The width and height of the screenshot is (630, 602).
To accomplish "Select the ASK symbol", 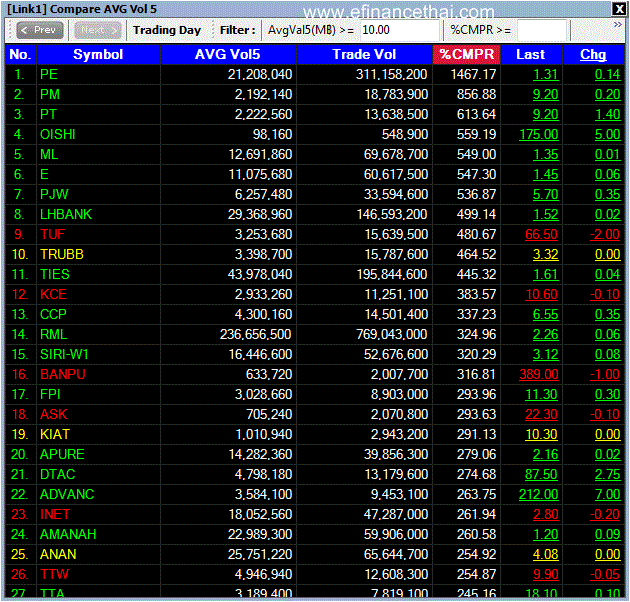I will click(53, 414).
